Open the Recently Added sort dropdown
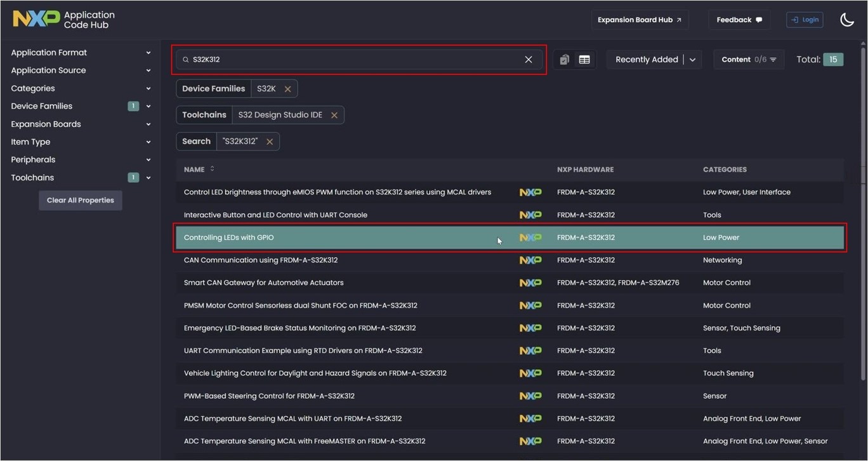868x461 pixels. tap(654, 60)
